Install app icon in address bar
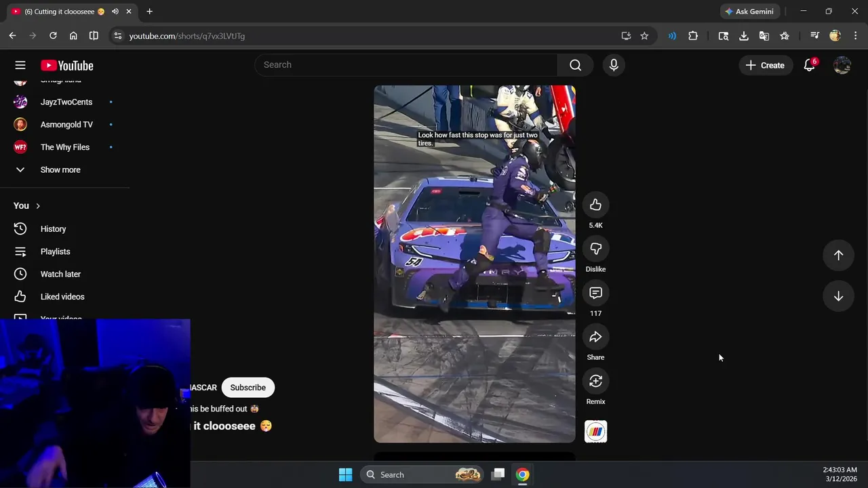This screenshot has width=868, height=488. click(626, 36)
